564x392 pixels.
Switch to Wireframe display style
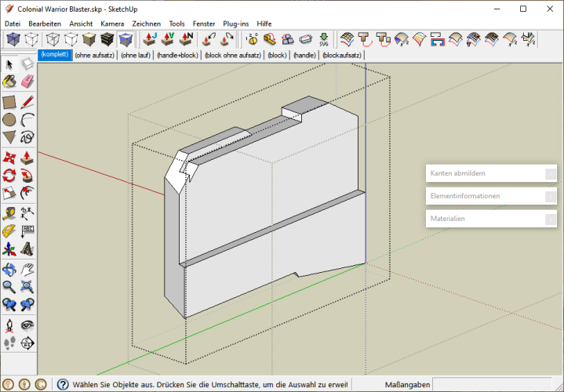click(53, 39)
